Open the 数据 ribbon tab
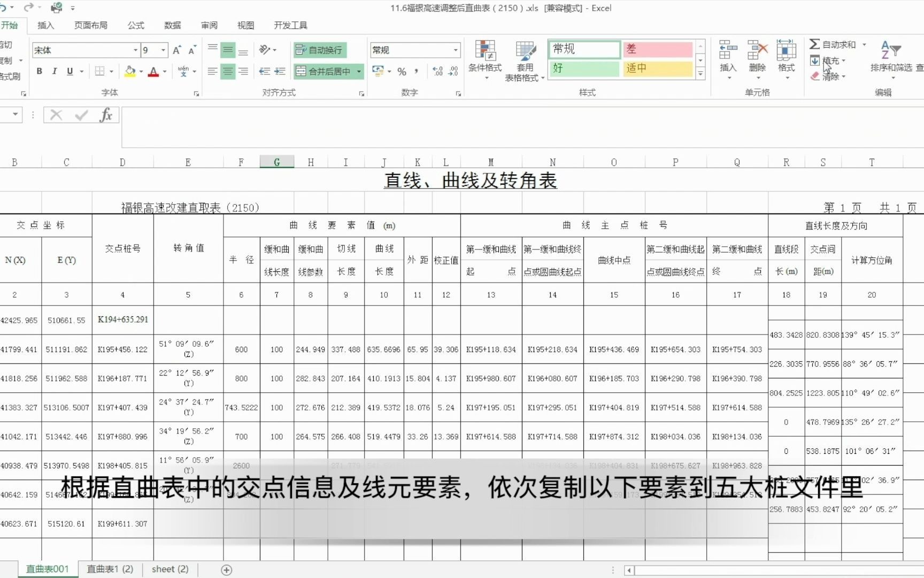 (172, 25)
